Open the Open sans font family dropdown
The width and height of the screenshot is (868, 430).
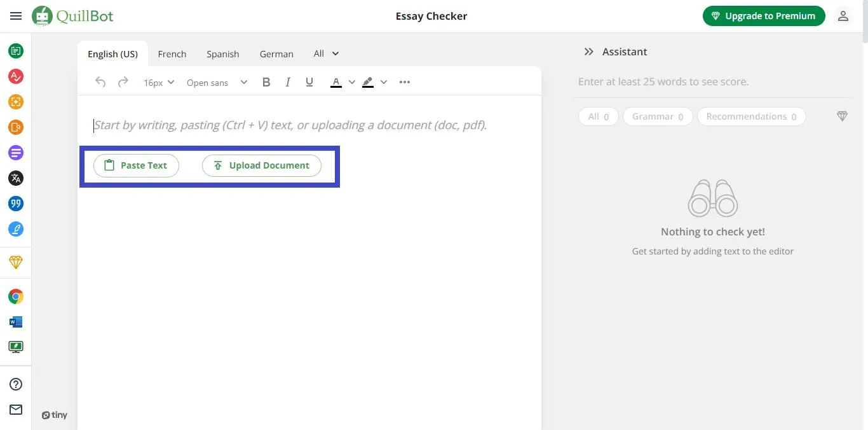(x=217, y=82)
